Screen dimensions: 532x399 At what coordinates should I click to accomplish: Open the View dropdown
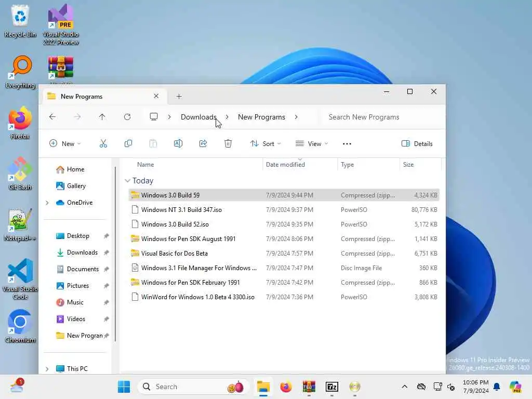click(x=312, y=143)
